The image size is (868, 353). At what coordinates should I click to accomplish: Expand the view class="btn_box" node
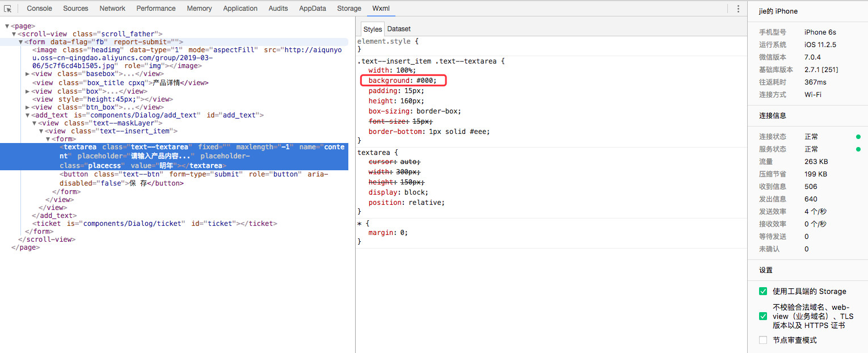point(28,107)
